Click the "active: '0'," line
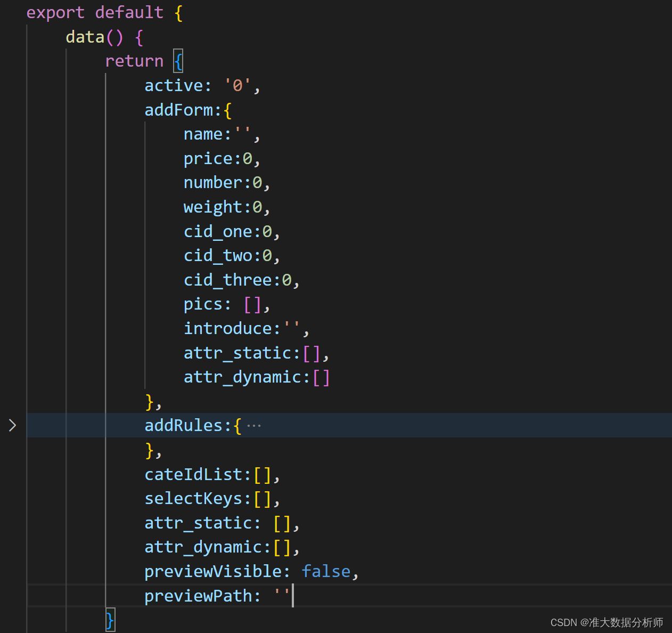 pyautogui.click(x=203, y=85)
